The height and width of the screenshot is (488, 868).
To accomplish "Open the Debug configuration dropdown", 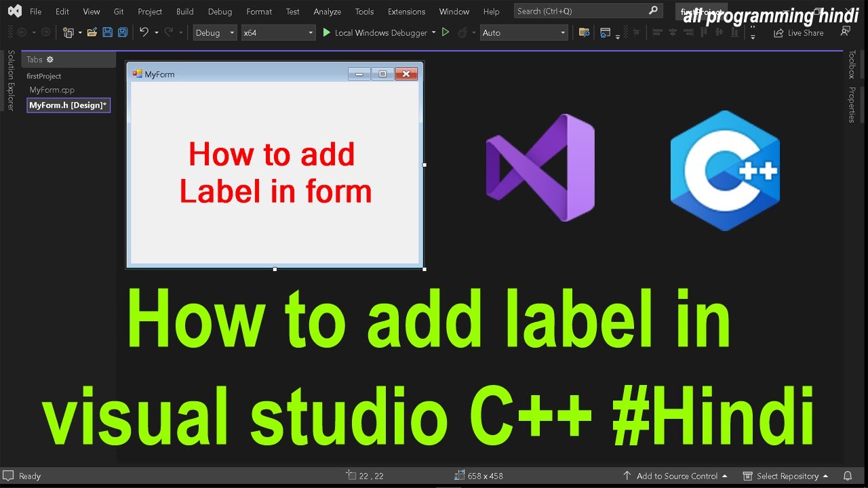I will pyautogui.click(x=215, y=33).
